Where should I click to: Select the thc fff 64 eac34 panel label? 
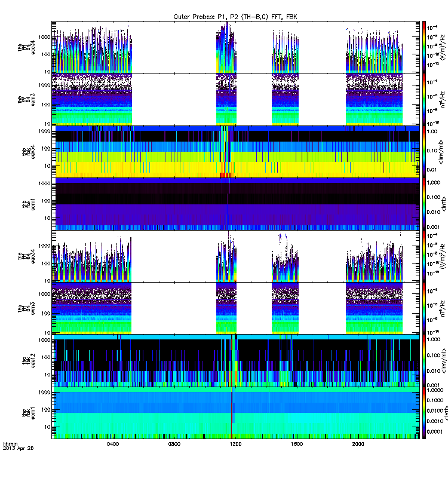(x=26, y=256)
